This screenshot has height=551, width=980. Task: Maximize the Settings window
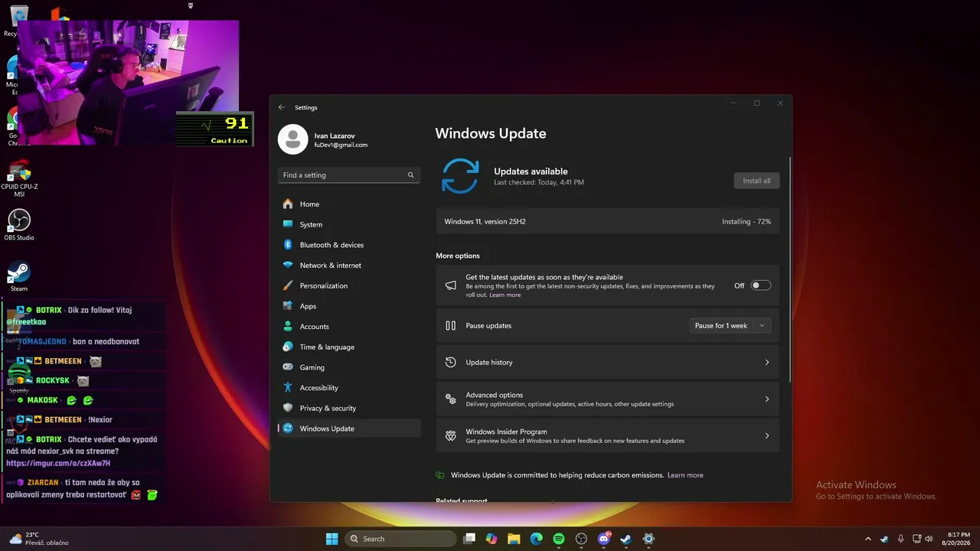click(x=756, y=103)
